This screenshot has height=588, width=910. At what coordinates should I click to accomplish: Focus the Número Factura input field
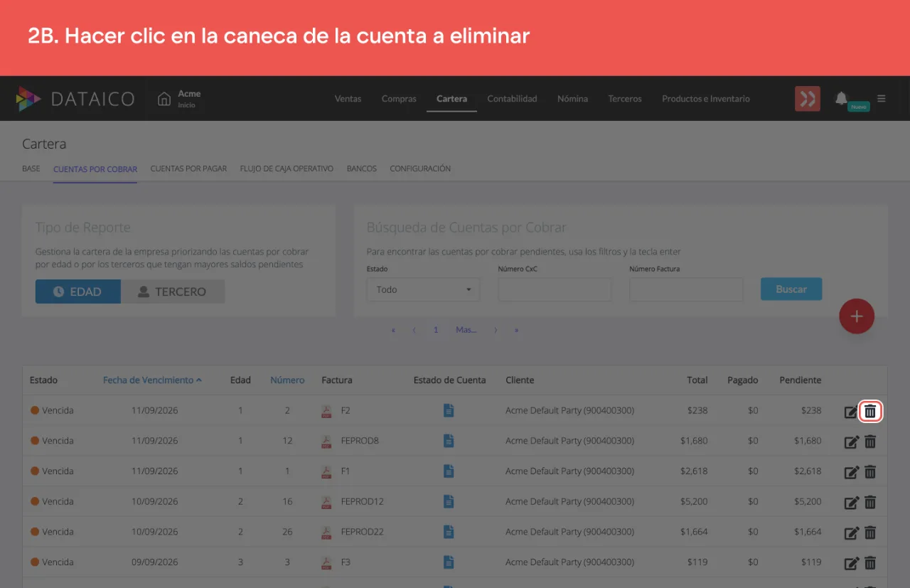(x=686, y=289)
